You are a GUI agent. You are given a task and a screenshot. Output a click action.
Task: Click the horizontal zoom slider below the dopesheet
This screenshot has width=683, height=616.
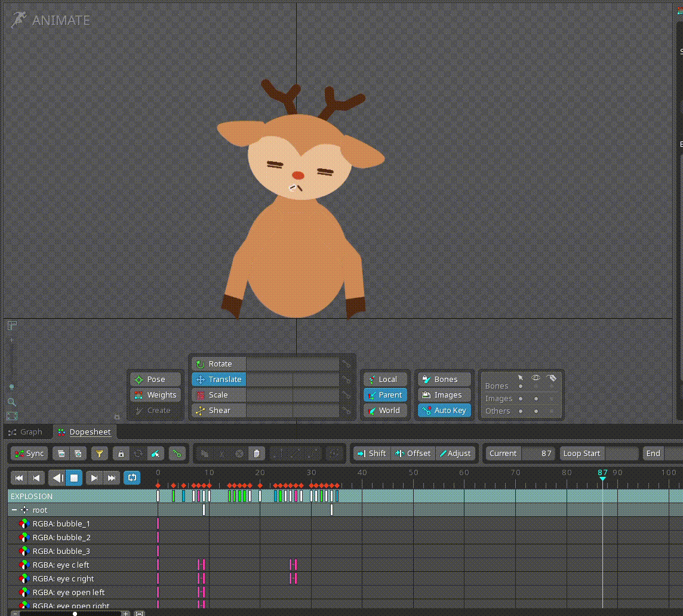coord(75,613)
